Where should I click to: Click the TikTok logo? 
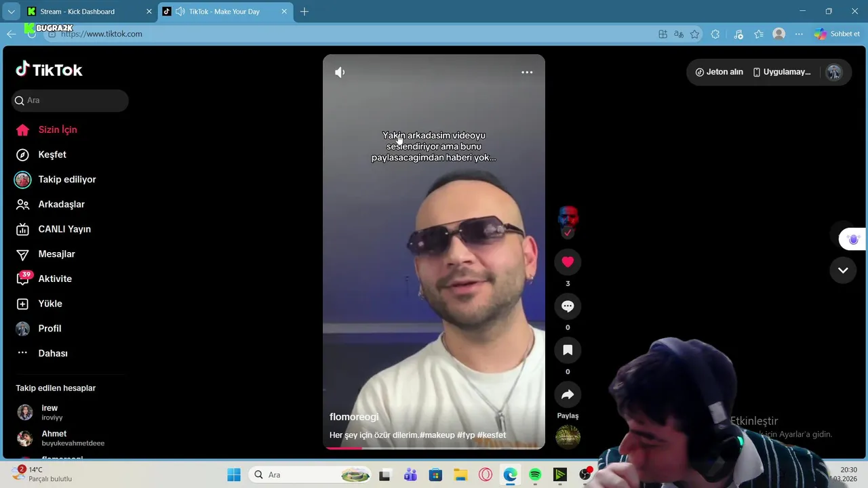pos(49,69)
